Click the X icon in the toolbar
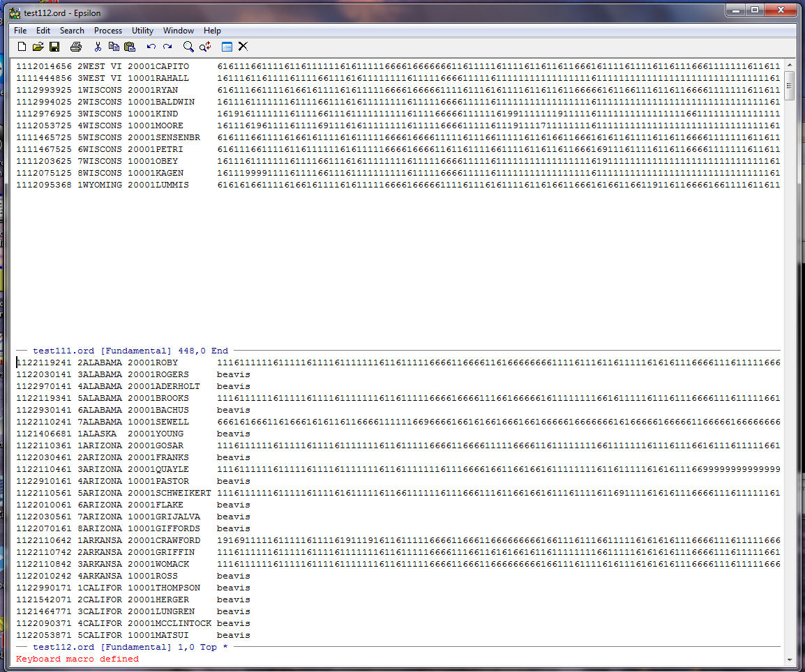 click(x=243, y=47)
